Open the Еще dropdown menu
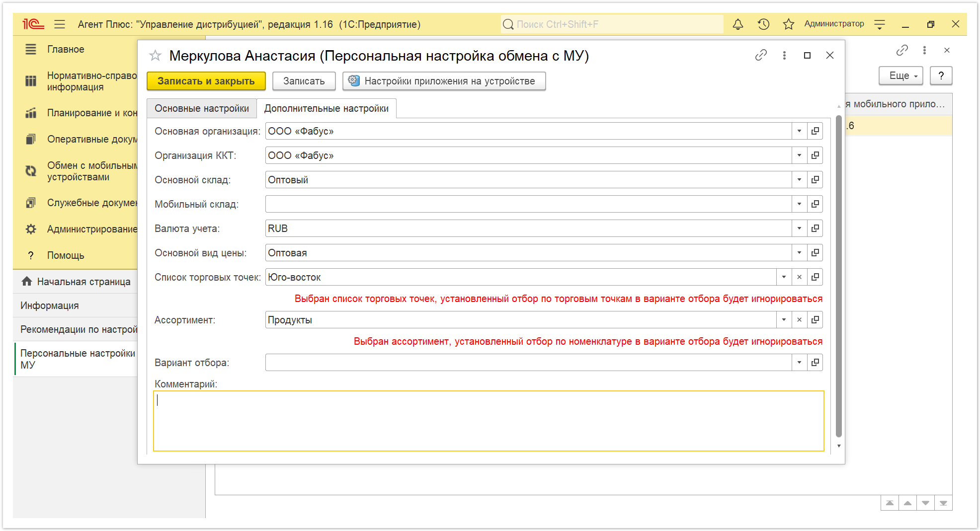 [x=900, y=76]
